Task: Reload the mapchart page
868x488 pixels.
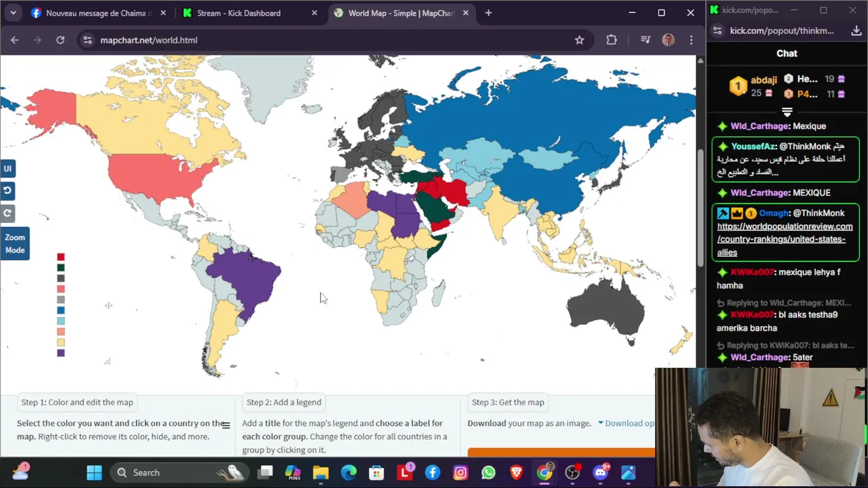Action: click(60, 40)
